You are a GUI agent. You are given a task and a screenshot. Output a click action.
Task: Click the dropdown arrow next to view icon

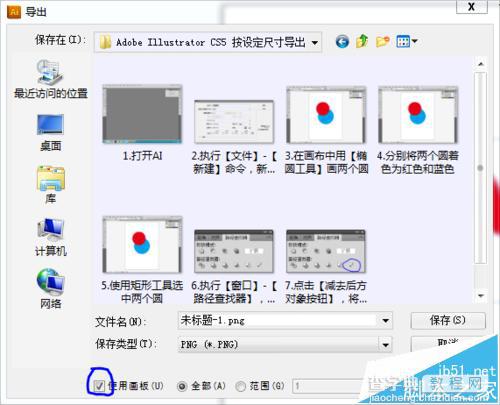point(415,41)
